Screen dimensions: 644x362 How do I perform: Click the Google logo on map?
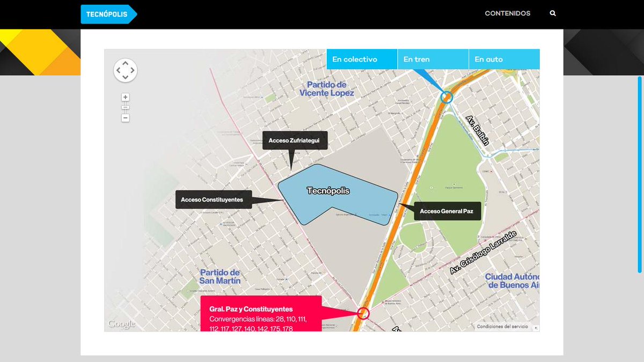[121, 324]
